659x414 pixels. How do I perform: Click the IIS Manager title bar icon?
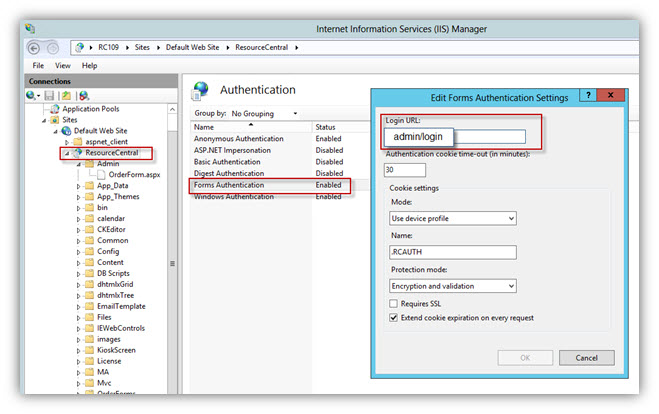[x=30, y=29]
